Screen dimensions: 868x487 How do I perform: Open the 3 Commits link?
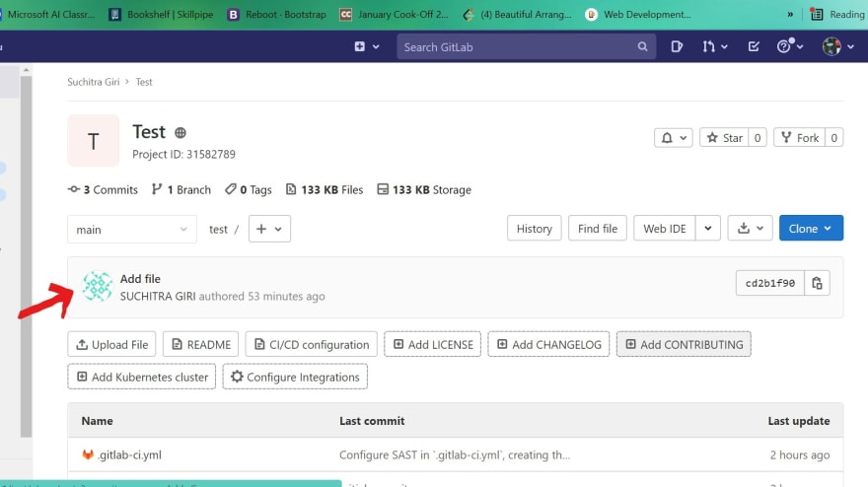103,190
